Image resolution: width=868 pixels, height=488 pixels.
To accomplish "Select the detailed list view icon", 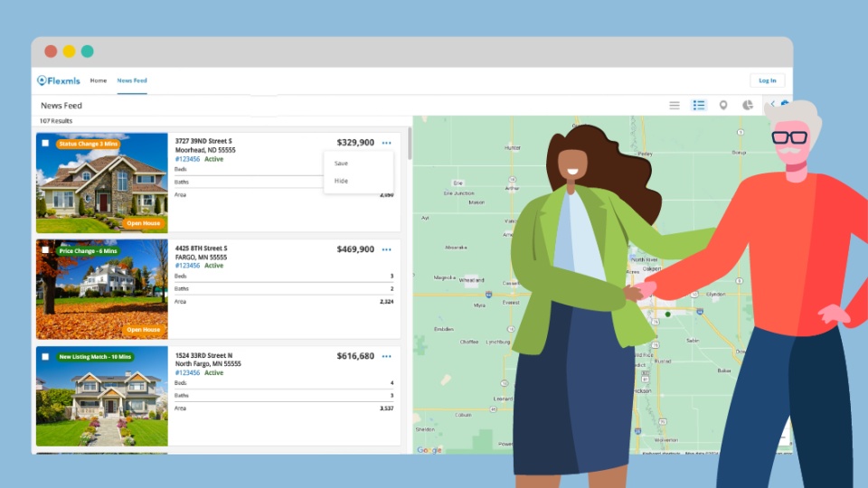I will pyautogui.click(x=699, y=105).
